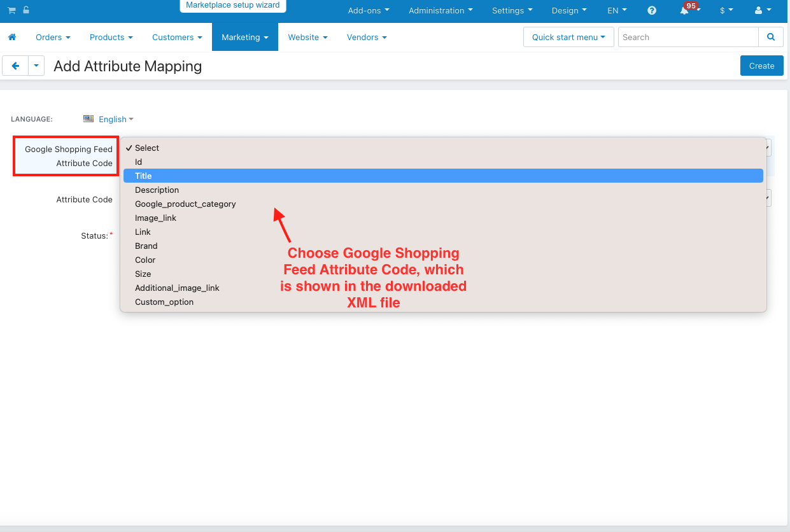This screenshot has width=790, height=532.
Task: Choose Title from the attribute list
Action: click(x=443, y=176)
